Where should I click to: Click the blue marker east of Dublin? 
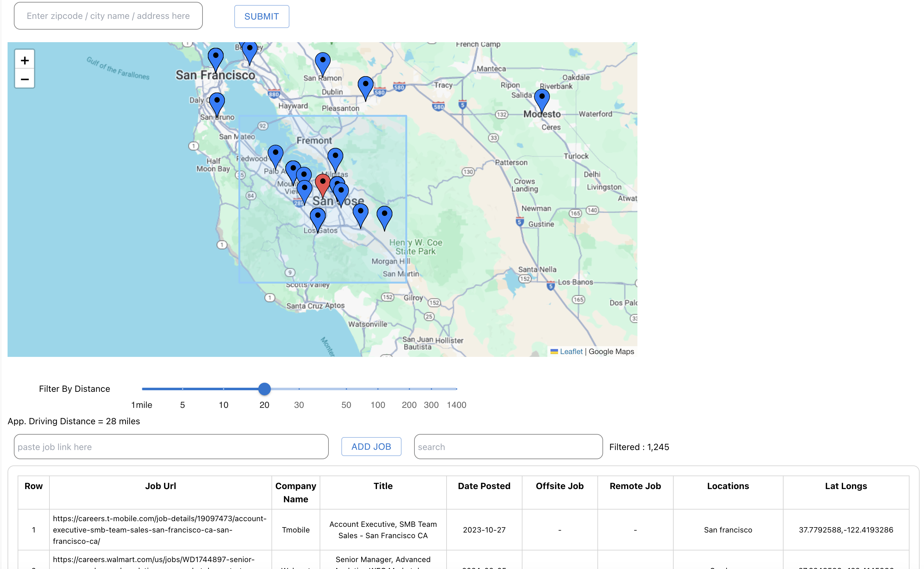[x=365, y=87]
